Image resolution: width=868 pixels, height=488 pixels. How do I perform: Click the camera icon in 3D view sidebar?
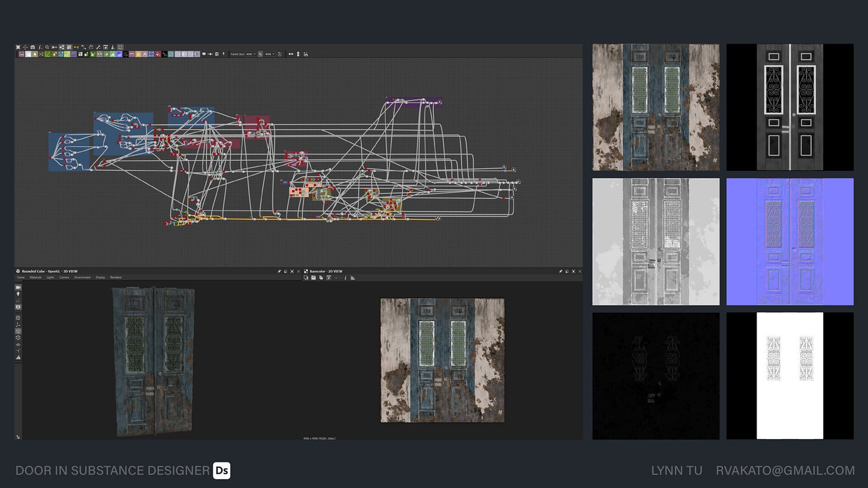(18, 287)
